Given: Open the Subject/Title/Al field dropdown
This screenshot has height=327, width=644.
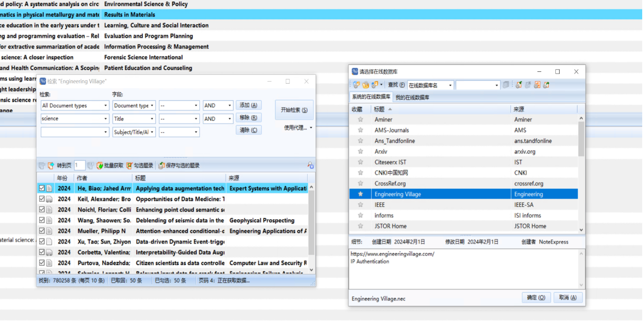Looking at the screenshot, I should (152, 132).
